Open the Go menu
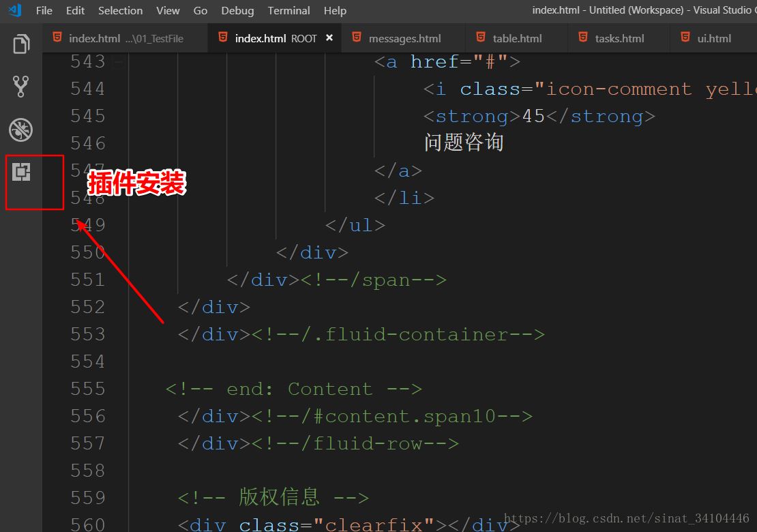 pyautogui.click(x=200, y=10)
